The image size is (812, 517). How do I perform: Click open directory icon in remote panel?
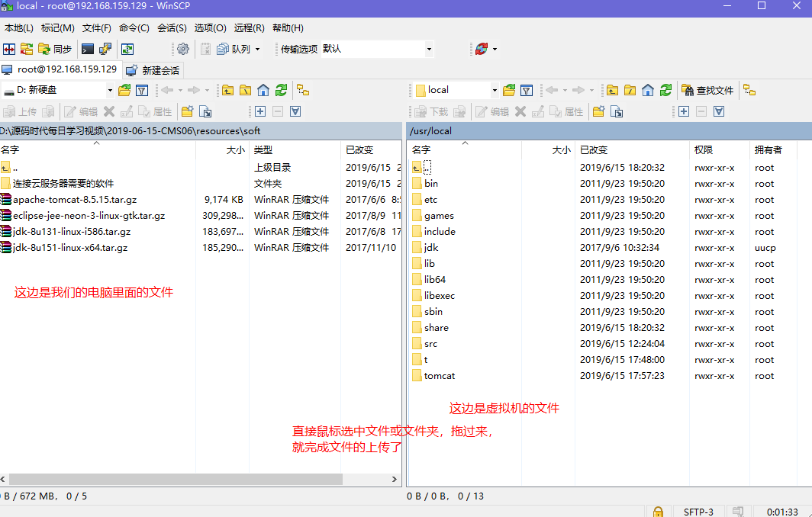[x=509, y=91]
